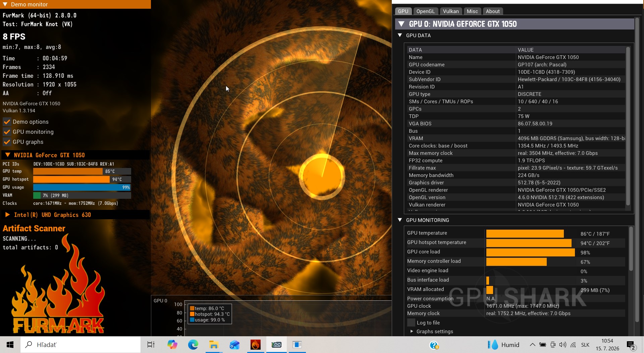This screenshot has width=644, height=353.
Task: Open the taskbar clock and date
Action: pyautogui.click(x=607, y=345)
